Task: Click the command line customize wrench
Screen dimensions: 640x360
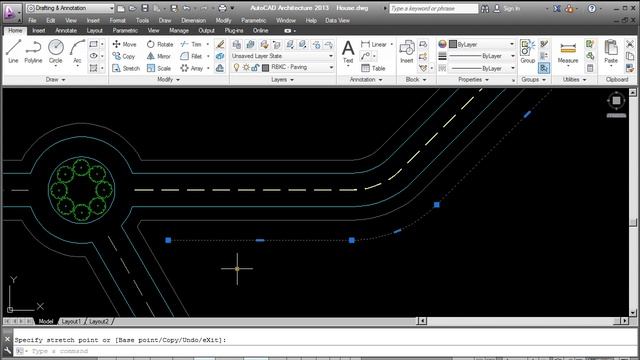Action: click(7, 351)
